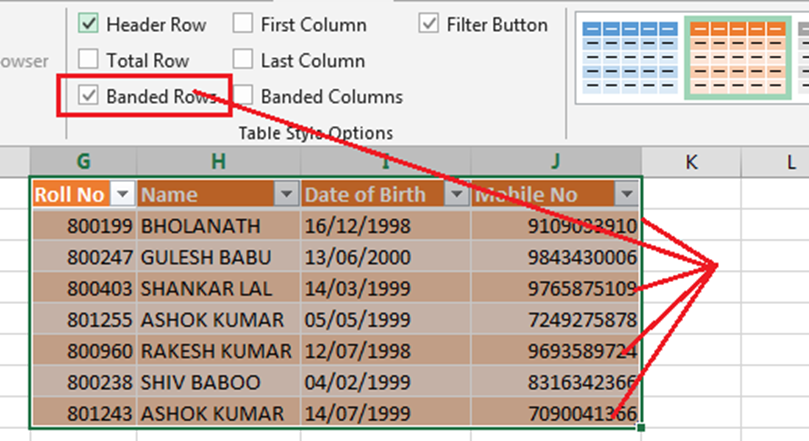Open the Name column filter dropdown

[x=287, y=195]
